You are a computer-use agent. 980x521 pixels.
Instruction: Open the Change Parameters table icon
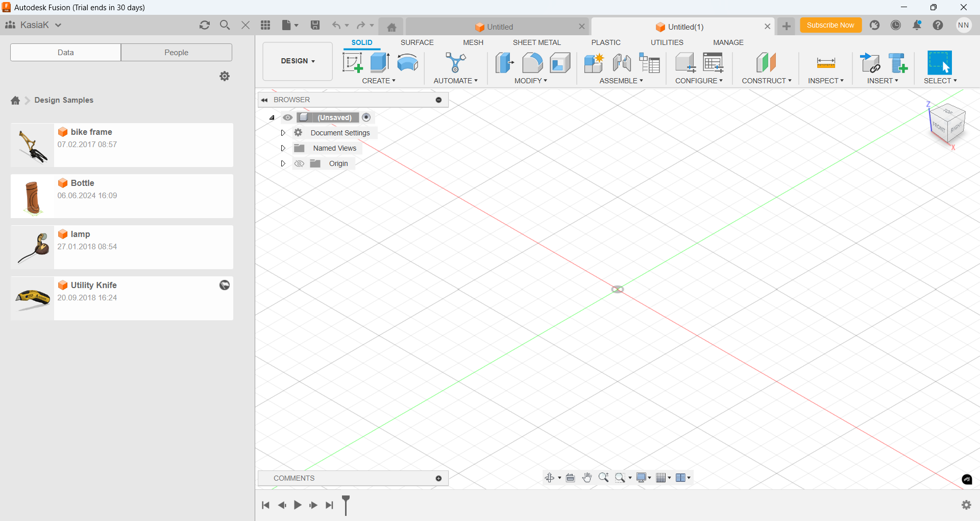(x=713, y=63)
